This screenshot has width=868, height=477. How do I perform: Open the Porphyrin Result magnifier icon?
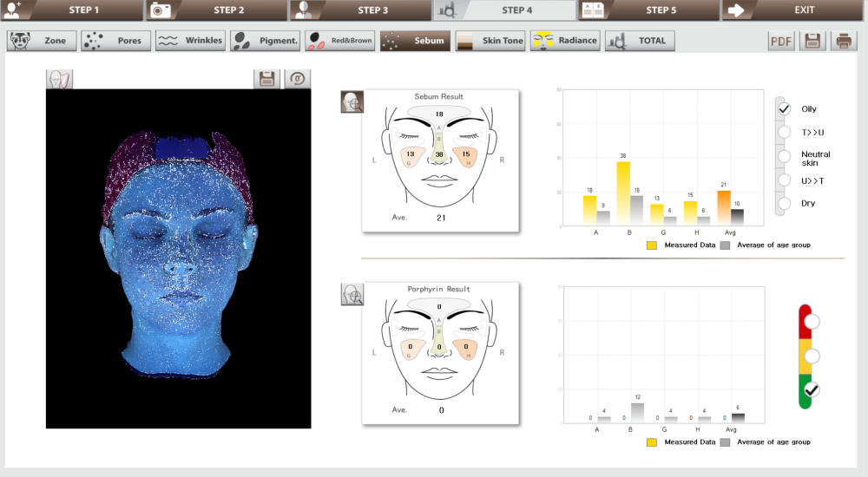tap(352, 295)
